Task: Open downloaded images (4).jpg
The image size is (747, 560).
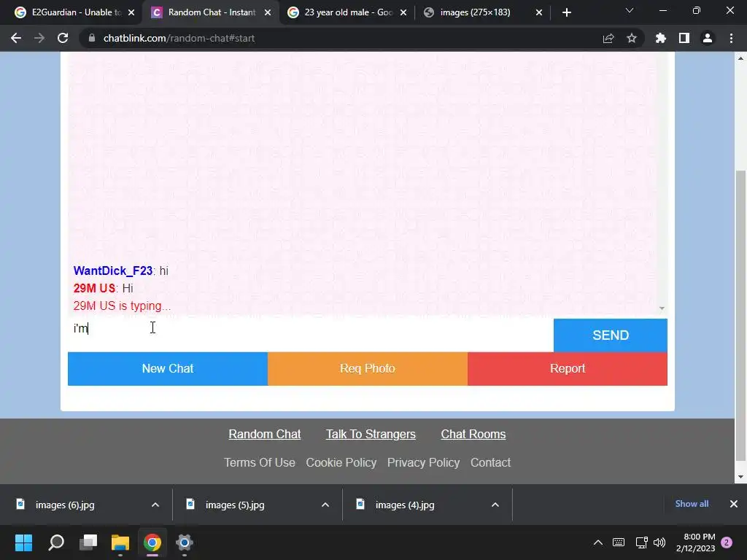Action: [404, 505]
